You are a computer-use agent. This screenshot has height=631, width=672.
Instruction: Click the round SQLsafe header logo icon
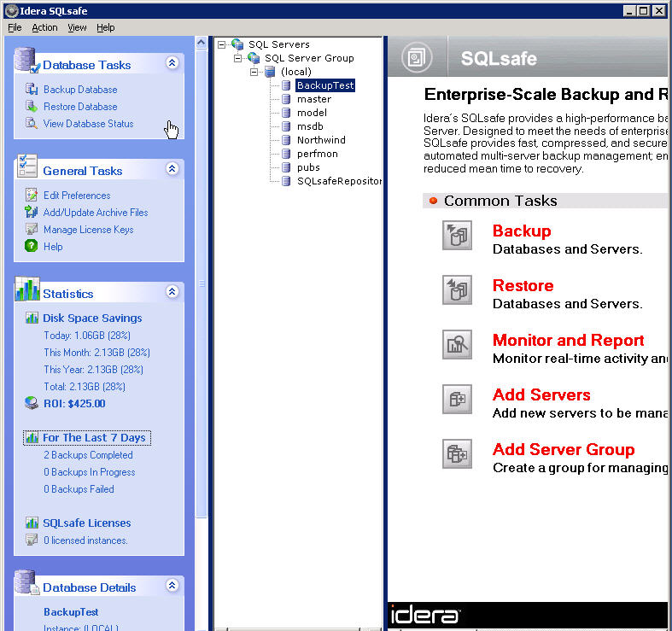click(417, 58)
